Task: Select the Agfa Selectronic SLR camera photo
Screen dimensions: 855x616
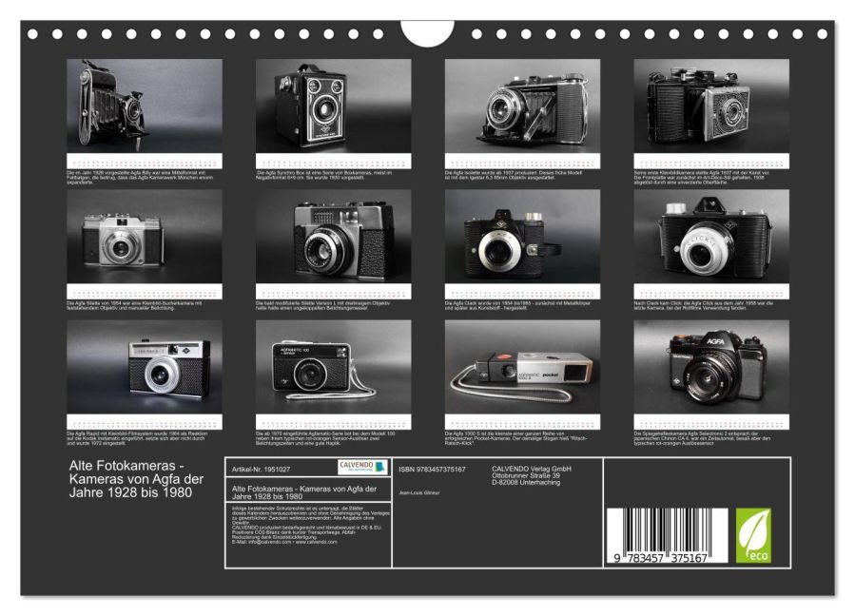Action: point(711,367)
